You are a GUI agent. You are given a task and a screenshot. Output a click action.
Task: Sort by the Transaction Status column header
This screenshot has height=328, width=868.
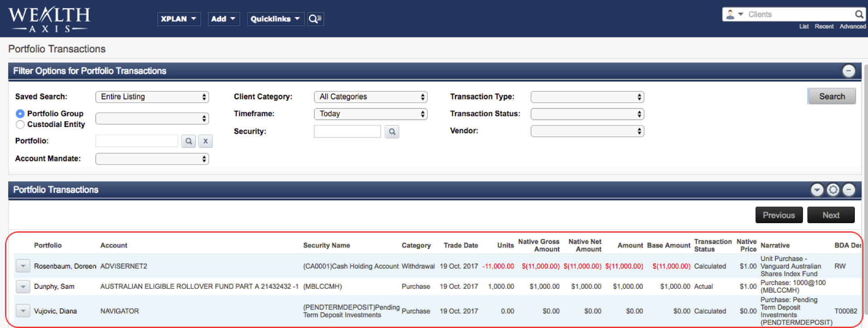[x=713, y=245]
